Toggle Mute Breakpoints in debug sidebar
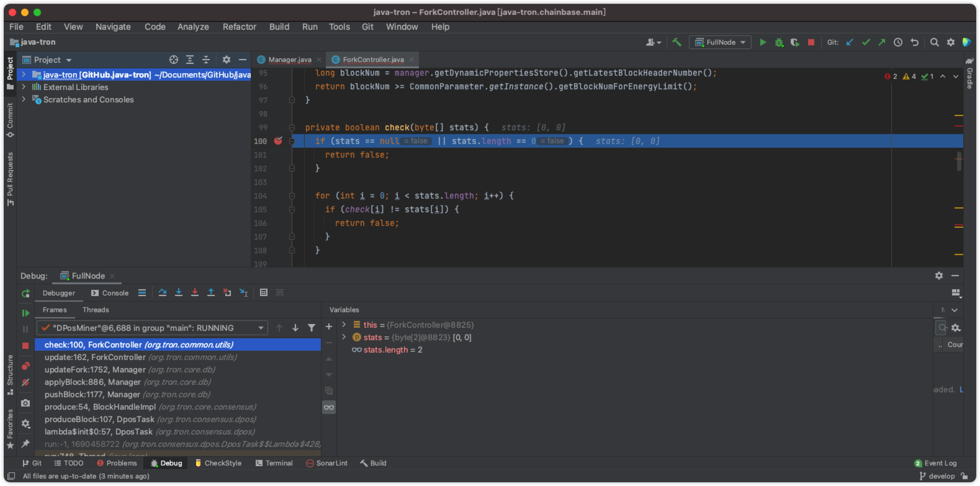The width and height of the screenshot is (980, 486). point(25,382)
